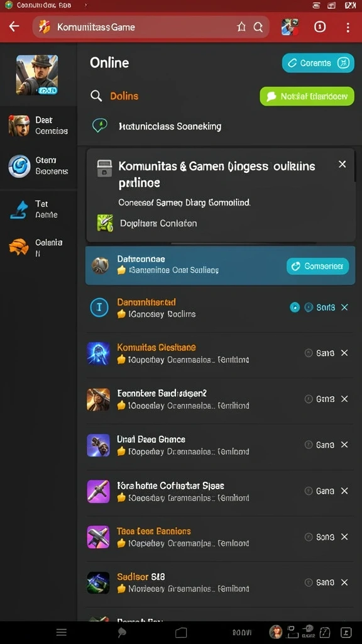Open the Unal Deea Ghance list item
This screenshot has height=644, width=362.
pyautogui.click(x=219, y=446)
